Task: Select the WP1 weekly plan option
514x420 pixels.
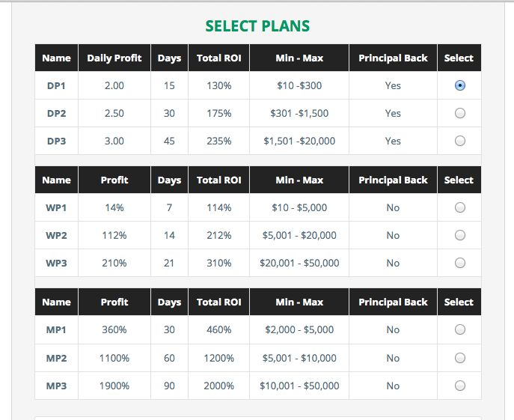Action: click(x=459, y=207)
